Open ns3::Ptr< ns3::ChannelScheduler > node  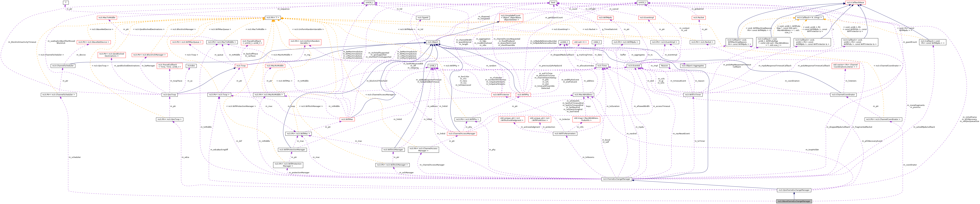[x=59, y=95]
